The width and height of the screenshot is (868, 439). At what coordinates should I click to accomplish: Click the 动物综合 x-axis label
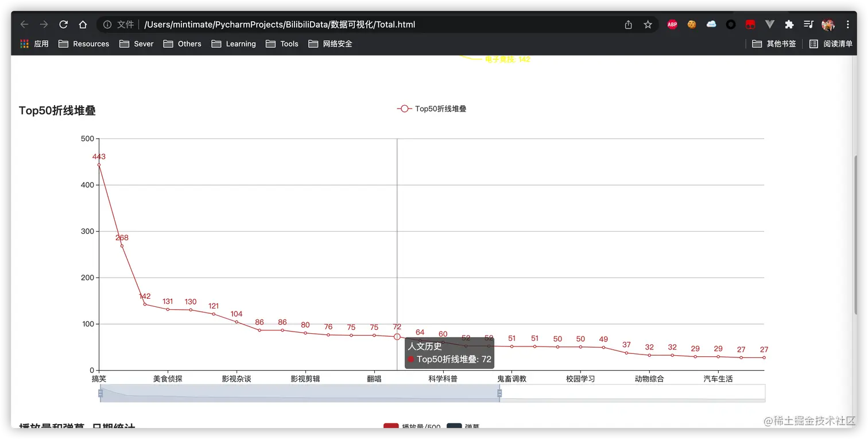point(649,379)
